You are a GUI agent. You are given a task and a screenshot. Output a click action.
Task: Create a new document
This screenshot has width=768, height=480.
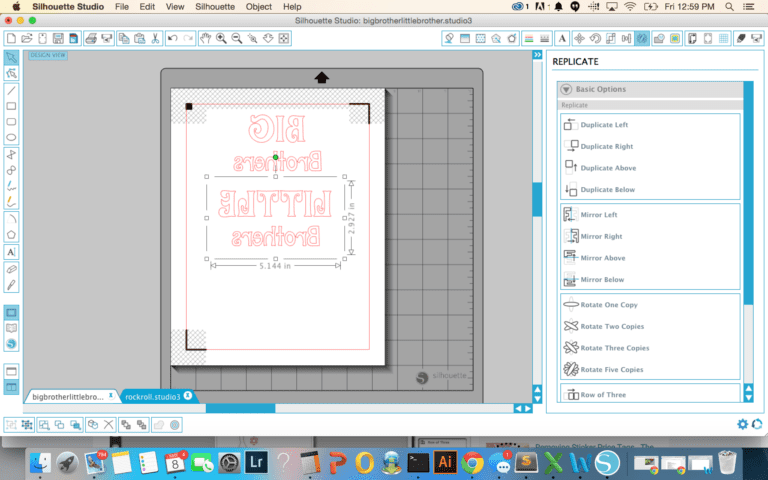tap(11, 38)
